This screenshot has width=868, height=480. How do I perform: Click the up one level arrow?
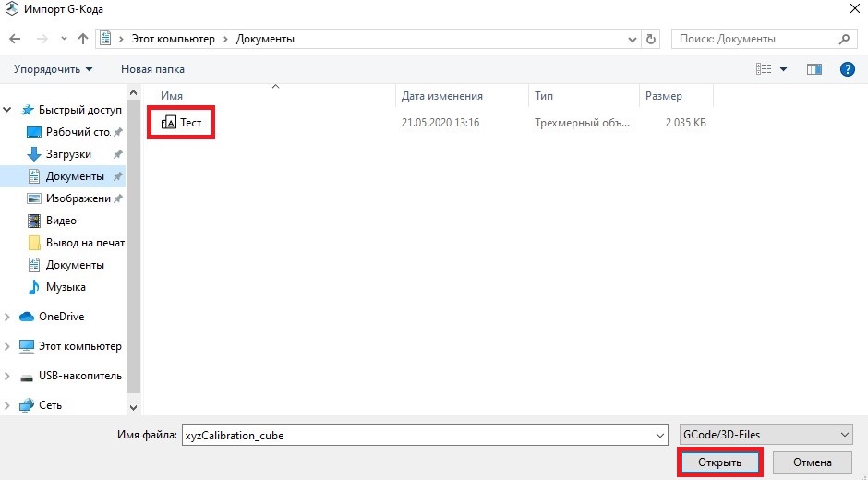click(83, 39)
